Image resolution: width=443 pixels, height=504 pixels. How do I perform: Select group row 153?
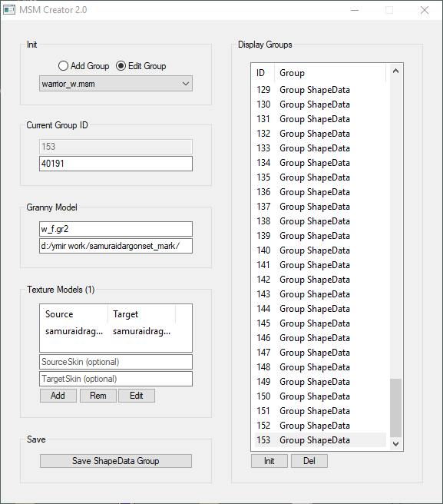(320, 440)
